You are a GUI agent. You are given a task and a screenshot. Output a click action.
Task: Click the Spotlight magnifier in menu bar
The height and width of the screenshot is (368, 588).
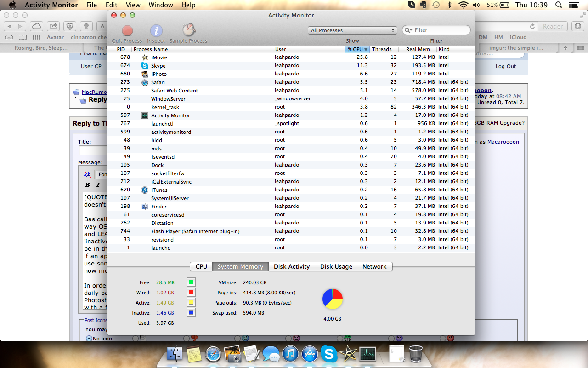tap(559, 5)
